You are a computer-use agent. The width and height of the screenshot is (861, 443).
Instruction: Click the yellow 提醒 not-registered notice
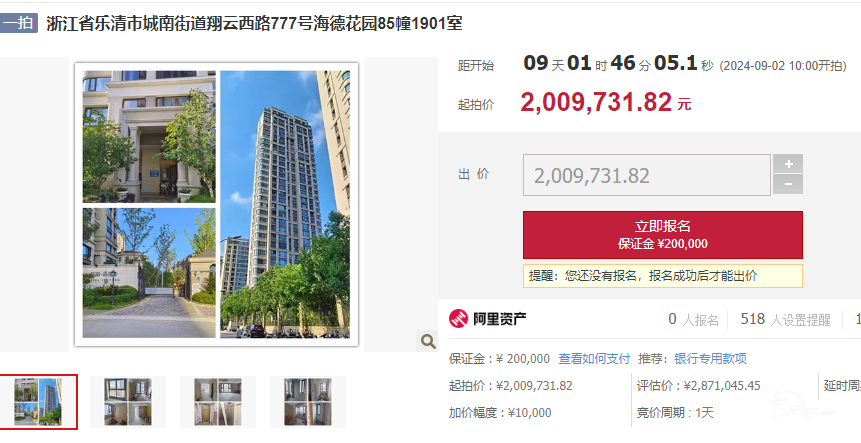pos(663,276)
